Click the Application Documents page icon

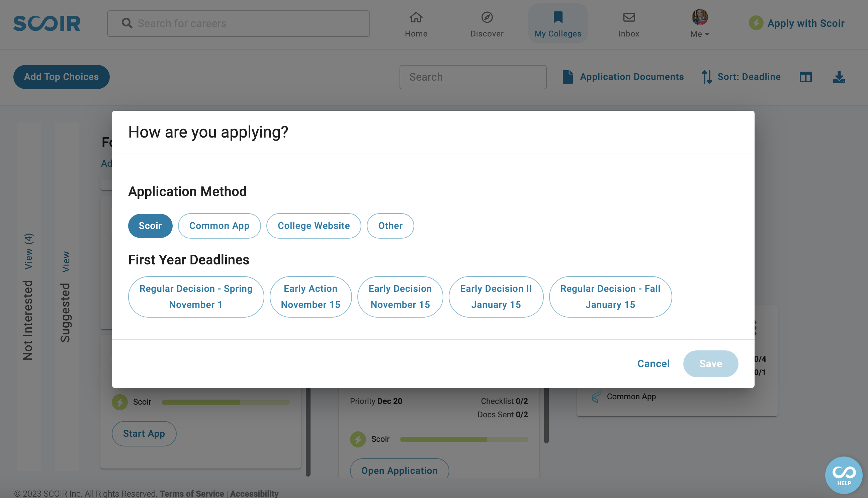568,77
